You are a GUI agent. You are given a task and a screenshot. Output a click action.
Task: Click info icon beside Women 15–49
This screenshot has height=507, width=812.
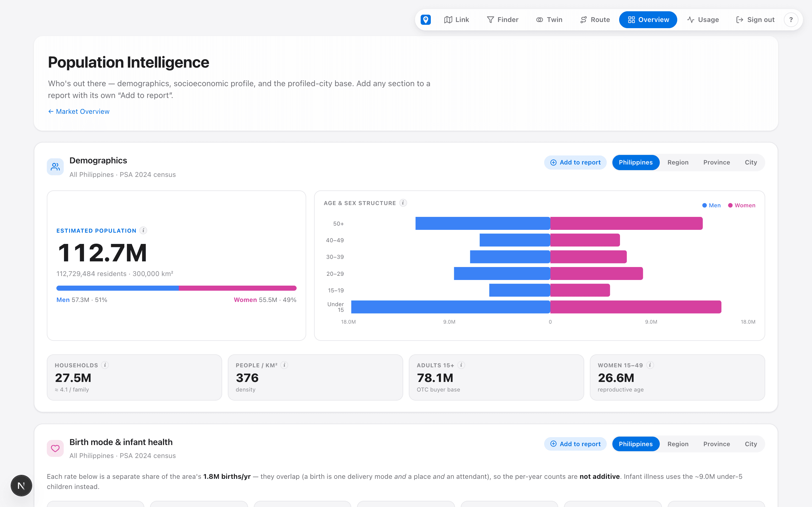[650, 365]
